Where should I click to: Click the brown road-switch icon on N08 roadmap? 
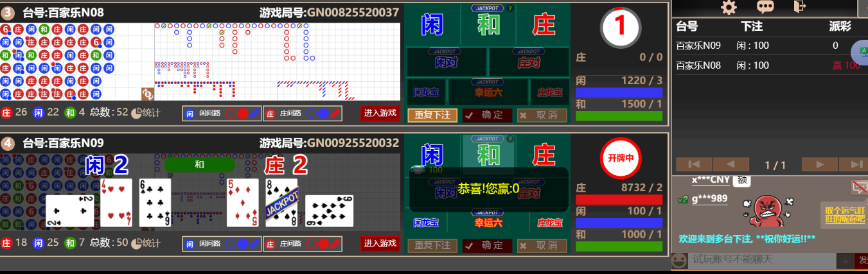pyautogui.click(x=148, y=94)
